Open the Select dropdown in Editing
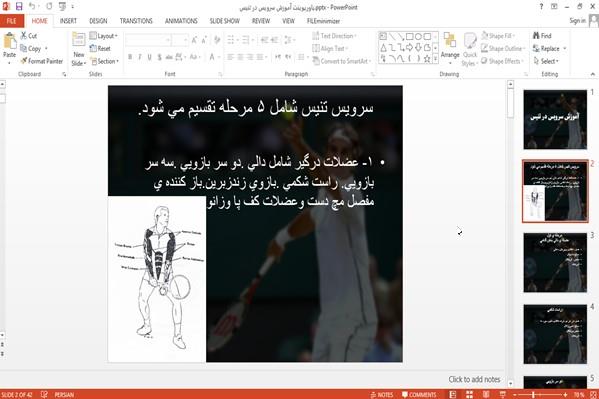 pos(546,61)
